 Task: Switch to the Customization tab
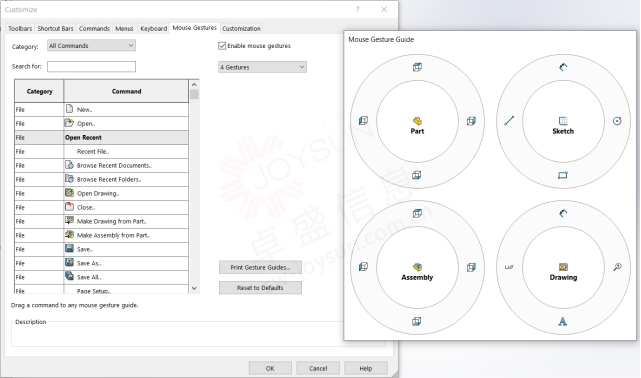coord(241,29)
